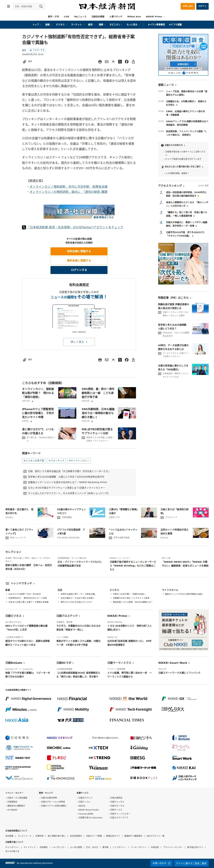Viewport: 214px width, 868px height.
Task: Open the FINANCIAL TIMES logo link
Action: pyautogui.click(x=127, y=720)
